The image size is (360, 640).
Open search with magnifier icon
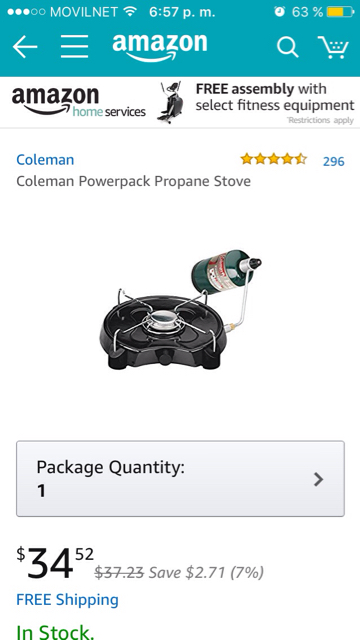pos(288,47)
